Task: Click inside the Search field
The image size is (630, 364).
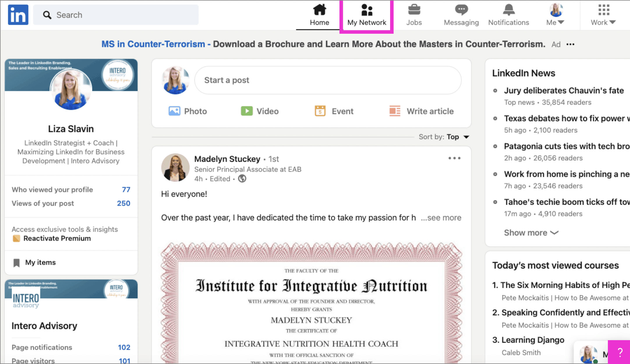Action: pyautogui.click(x=116, y=15)
